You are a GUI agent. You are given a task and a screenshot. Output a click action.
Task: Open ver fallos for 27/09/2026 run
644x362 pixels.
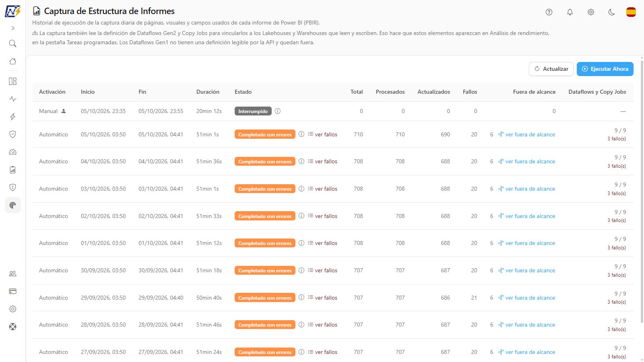coord(323,352)
